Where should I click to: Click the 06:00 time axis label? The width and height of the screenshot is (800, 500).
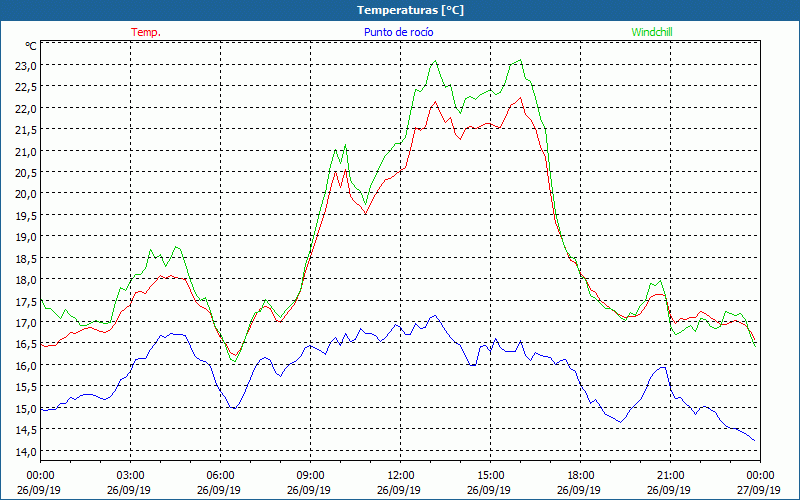[220, 476]
